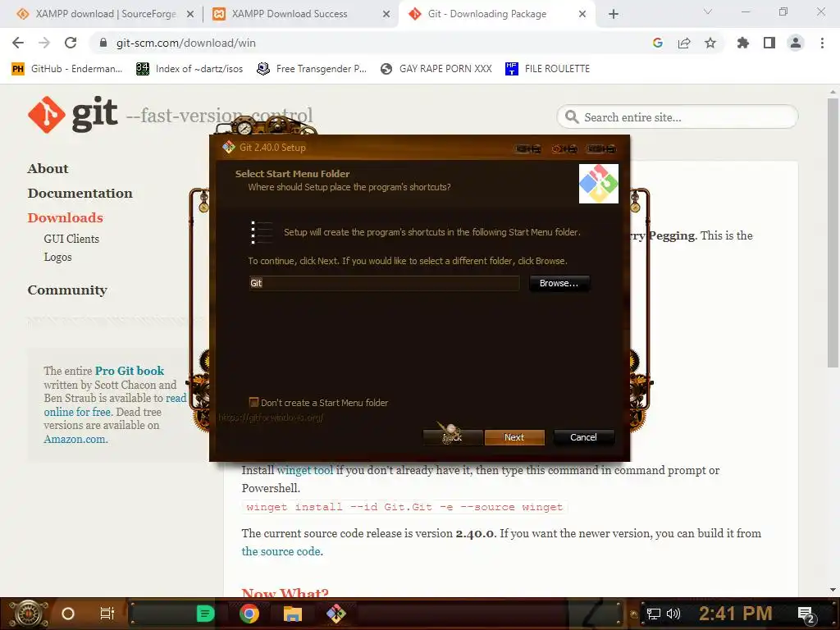Launch the green app on the taskbar
Image resolution: width=840 pixels, height=630 pixels.
coord(205,614)
